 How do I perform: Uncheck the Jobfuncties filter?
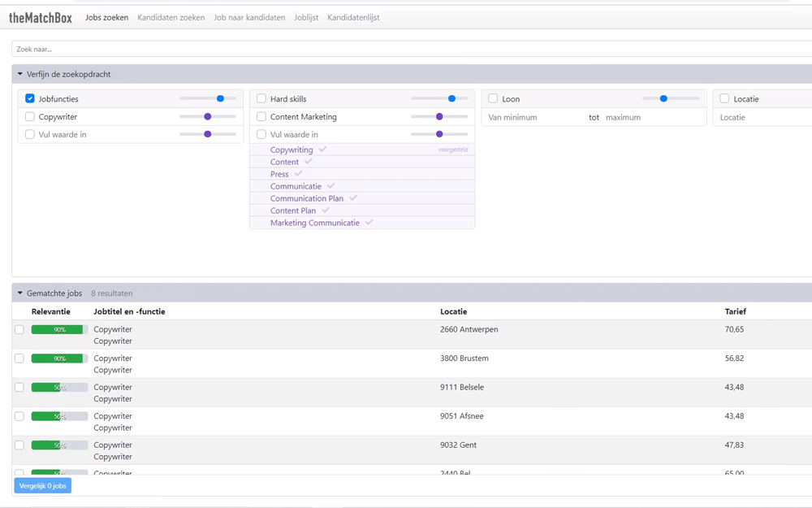tap(29, 98)
